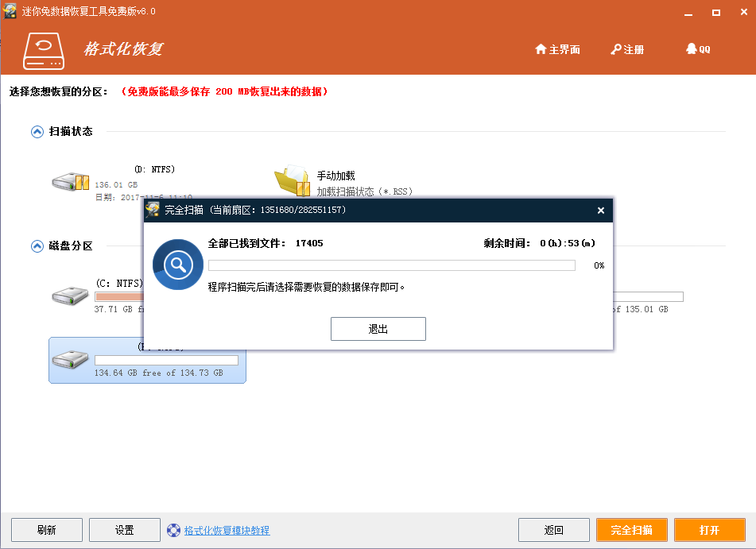The image size is (756, 549).
Task: Minimize the recovery tool window
Action: pyautogui.click(x=688, y=13)
